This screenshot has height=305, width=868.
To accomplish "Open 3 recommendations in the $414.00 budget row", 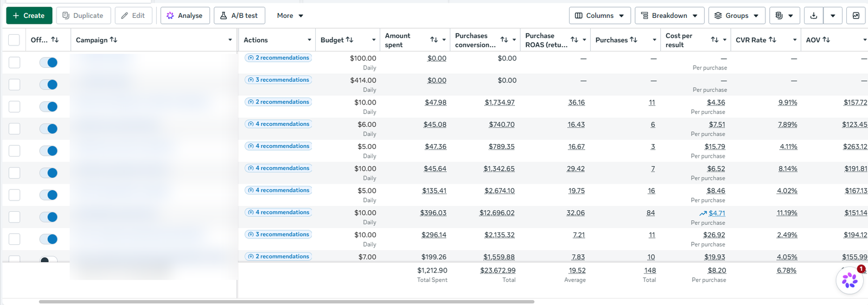I will pyautogui.click(x=278, y=80).
